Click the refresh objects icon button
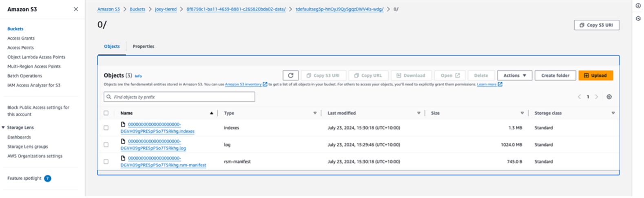 290,76
